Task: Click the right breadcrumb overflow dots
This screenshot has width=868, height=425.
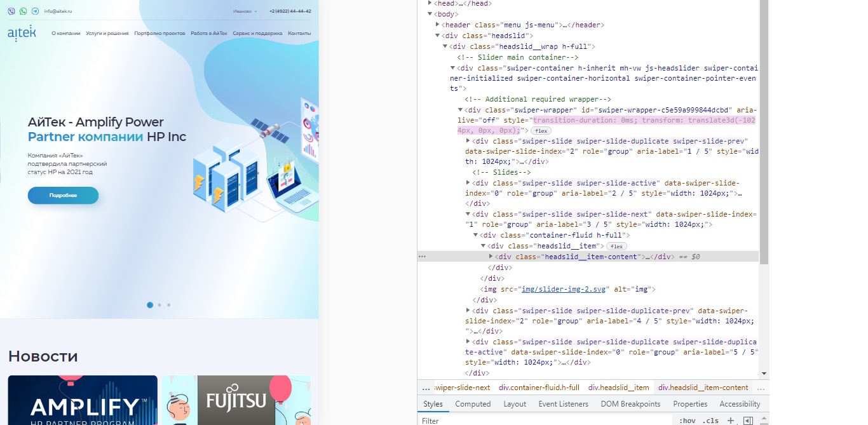Action: pyautogui.click(x=761, y=388)
